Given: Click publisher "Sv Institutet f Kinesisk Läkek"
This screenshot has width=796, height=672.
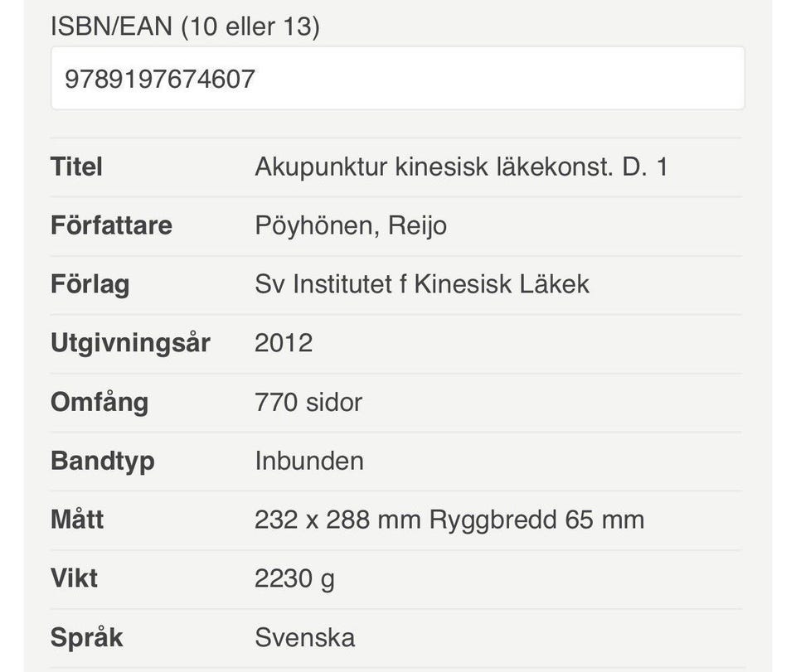Looking at the screenshot, I should coord(422,284).
